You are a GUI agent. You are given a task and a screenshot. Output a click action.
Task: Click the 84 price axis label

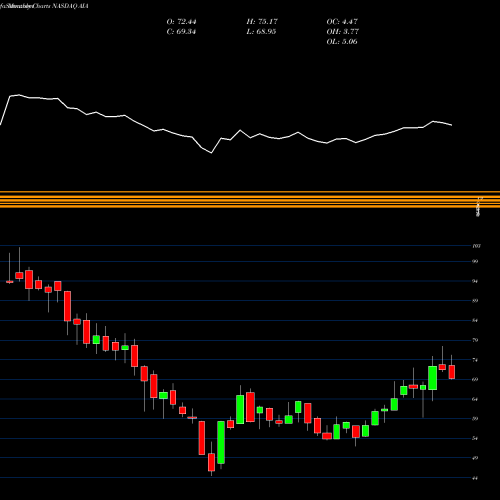click(x=475, y=320)
